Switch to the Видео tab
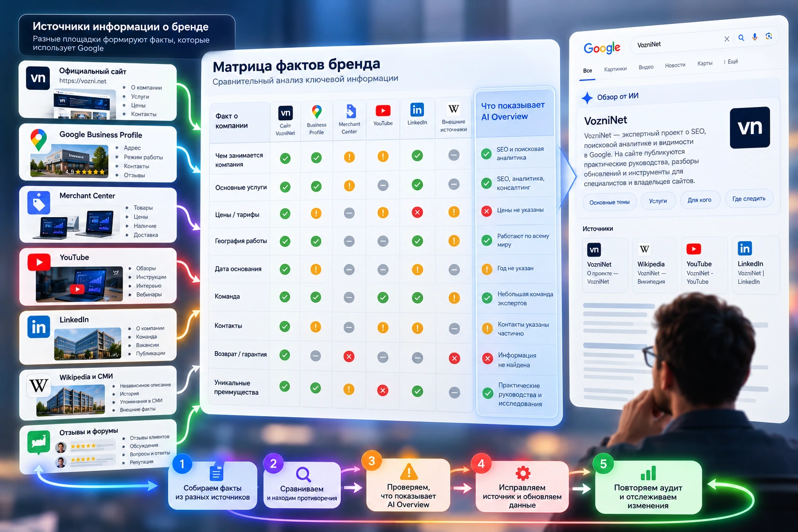Image resolution: width=798 pixels, height=532 pixels. click(646, 67)
